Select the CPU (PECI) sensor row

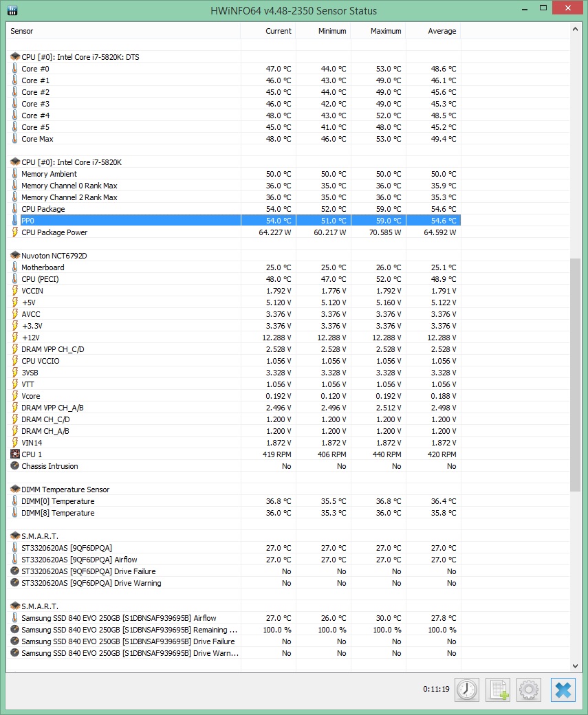point(234,279)
